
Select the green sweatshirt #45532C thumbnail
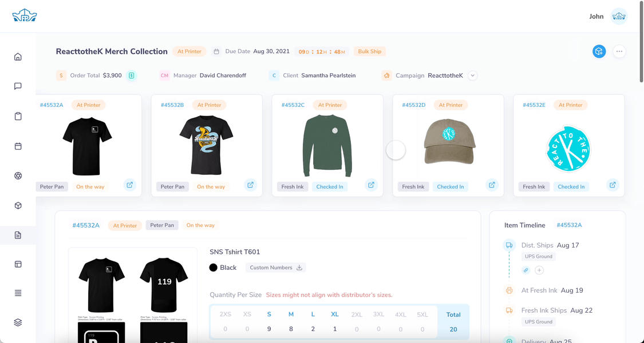327,146
